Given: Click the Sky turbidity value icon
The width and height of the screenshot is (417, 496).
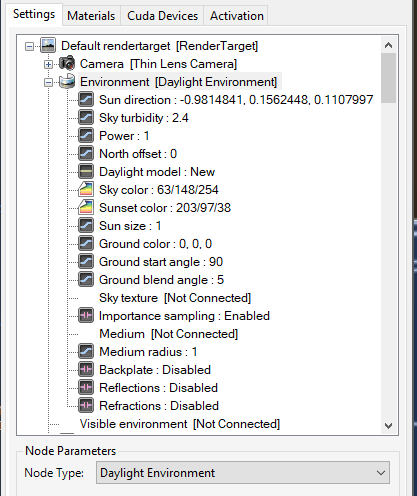Looking at the screenshot, I should 86,117.
